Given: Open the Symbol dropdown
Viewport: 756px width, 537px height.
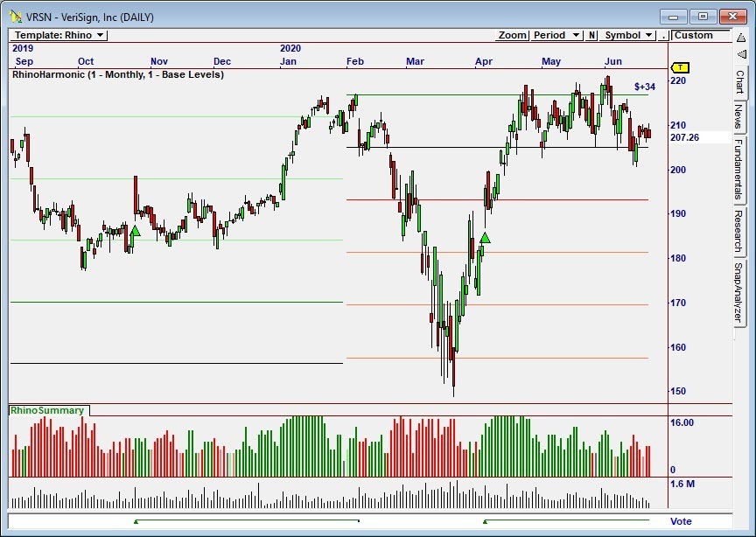Looking at the screenshot, I should (628, 35).
